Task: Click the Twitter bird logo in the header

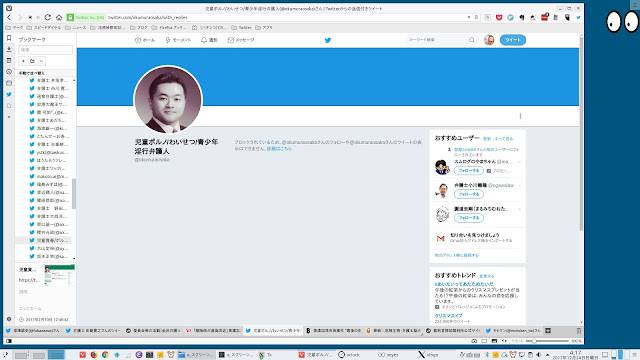Action: tap(328, 40)
